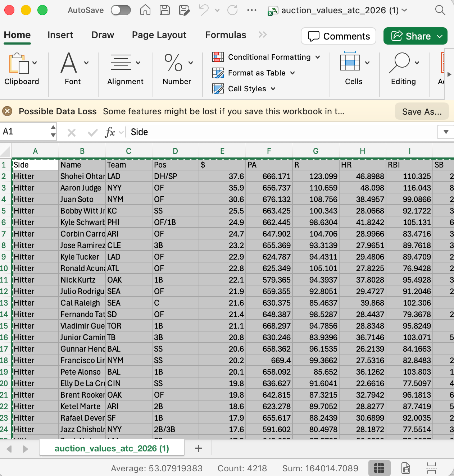Open the more toolbar options ellipsis
The height and width of the screenshot is (476, 454).
click(252, 10)
